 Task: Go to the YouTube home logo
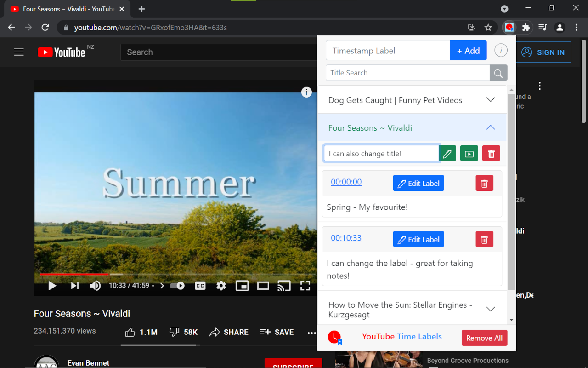coord(62,52)
